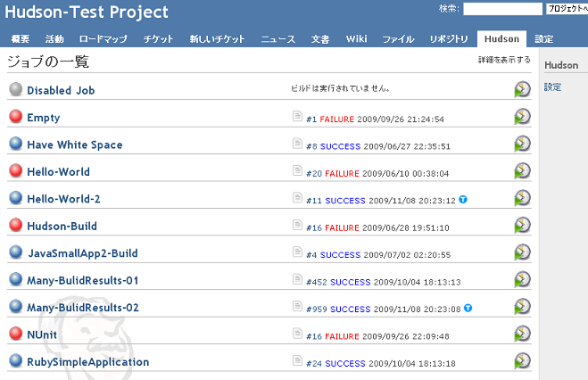Open the Many-BulidResults-02 job link
This screenshot has height=380, width=588.
click(82, 308)
